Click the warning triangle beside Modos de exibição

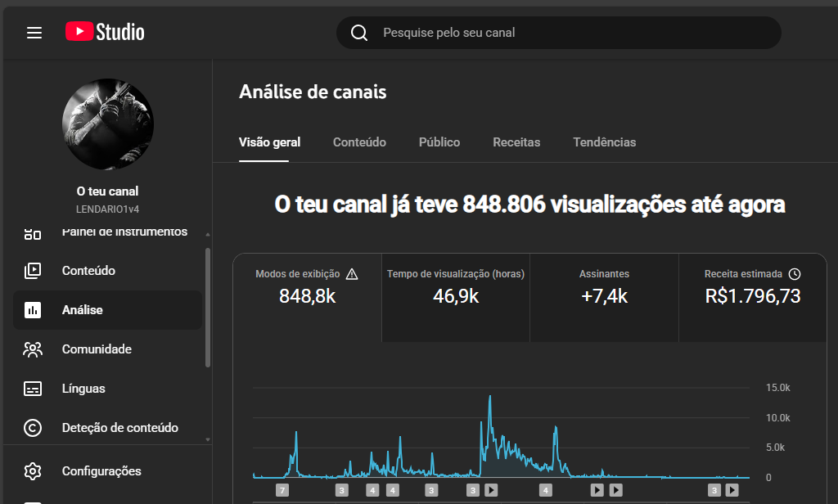coord(352,274)
